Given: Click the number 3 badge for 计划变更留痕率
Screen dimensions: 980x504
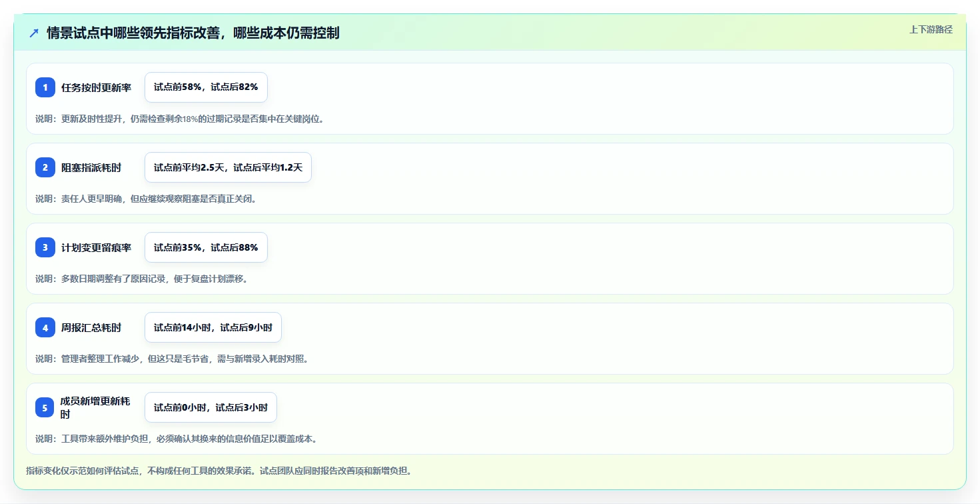Looking at the screenshot, I should [45, 247].
